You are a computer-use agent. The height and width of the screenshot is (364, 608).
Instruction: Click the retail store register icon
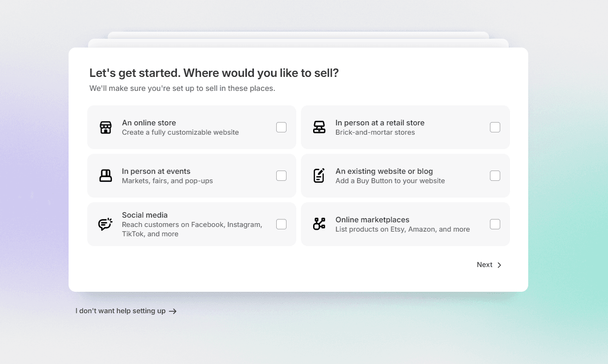[x=319, y=127]
